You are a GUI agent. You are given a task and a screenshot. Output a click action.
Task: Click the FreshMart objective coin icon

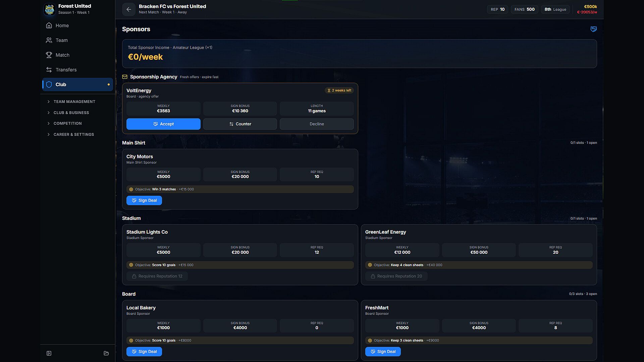point(370,341)
